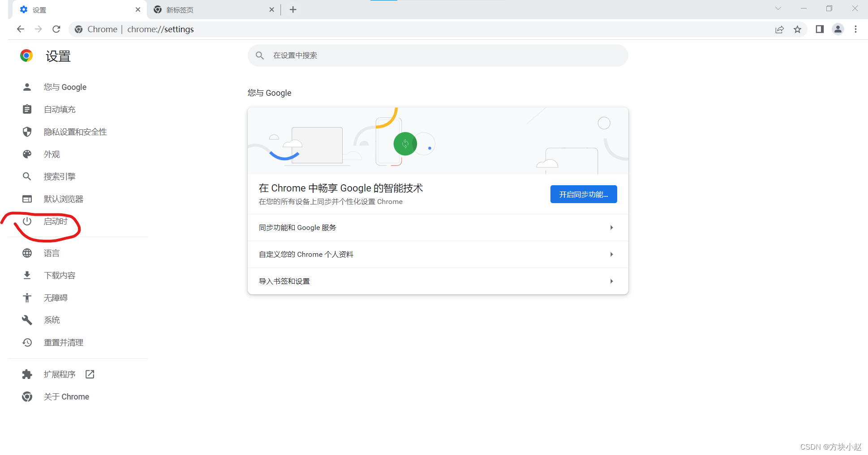The height and width of the screenshot is (455, 868).
Task: Click the clipboard icon for 自动填充
Action: coord(27,109)
